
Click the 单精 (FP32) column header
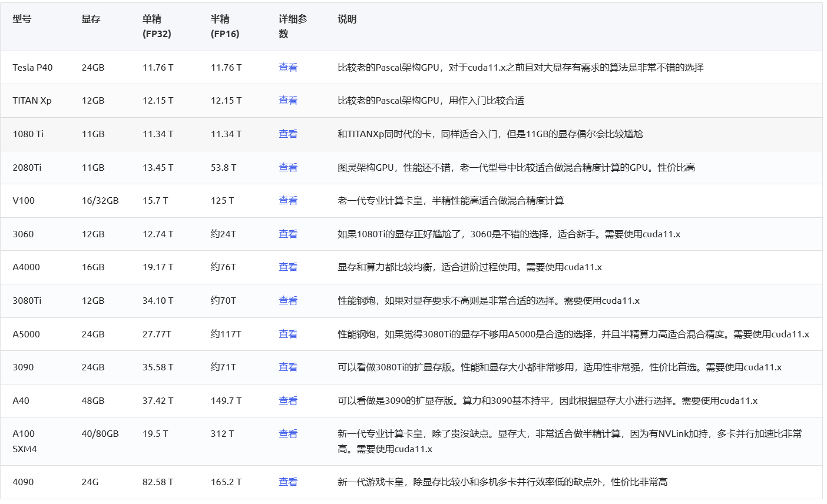[157, 26]
